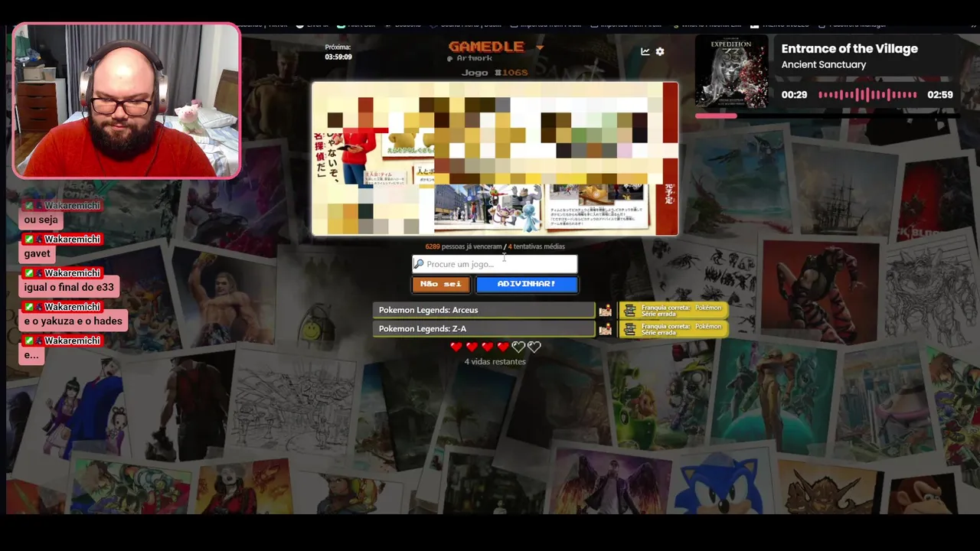Expand the game mode dropdown arrow beside GAMEDLE
Viewport: 980px width, 551px height.
coord(539,47)
